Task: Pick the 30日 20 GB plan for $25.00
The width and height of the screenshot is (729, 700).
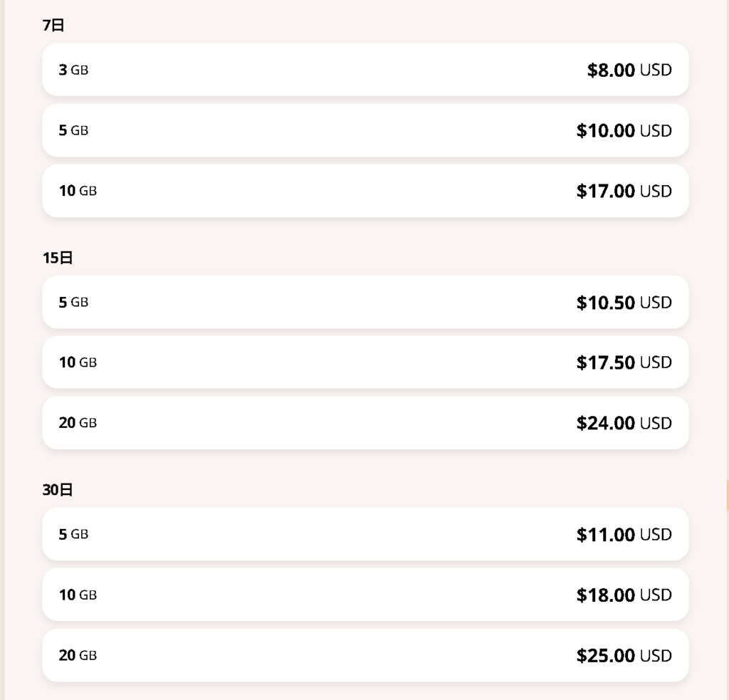Action: coord(365,655)
